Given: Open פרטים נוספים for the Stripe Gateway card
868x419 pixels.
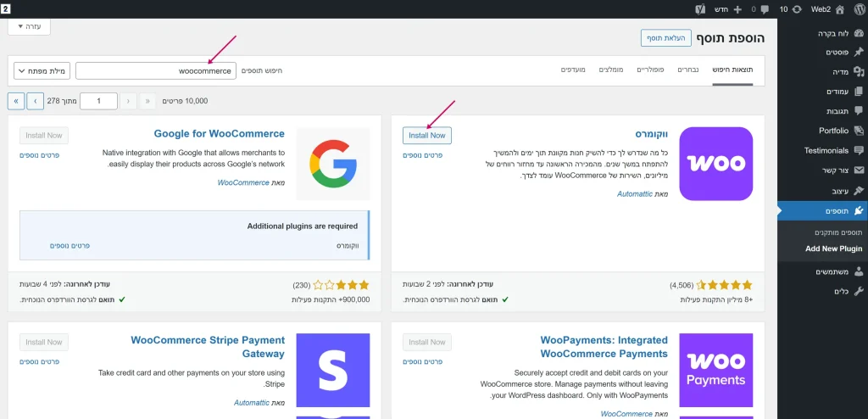Looking at the screenshot, I should [39, 361].
